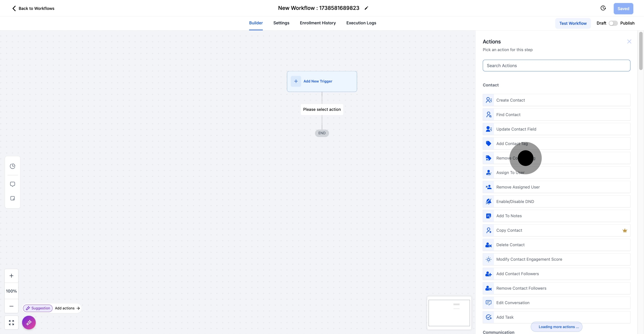The width and height of the screenshot is (644, 334).
Task: Close the Actions panel
Action: (629, 41)
